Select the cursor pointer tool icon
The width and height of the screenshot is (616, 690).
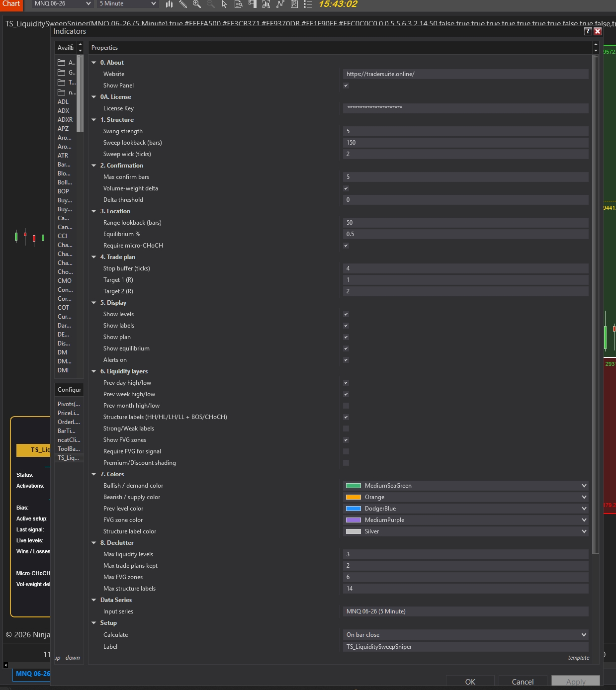pyautogui.click(x=224, y=4)
